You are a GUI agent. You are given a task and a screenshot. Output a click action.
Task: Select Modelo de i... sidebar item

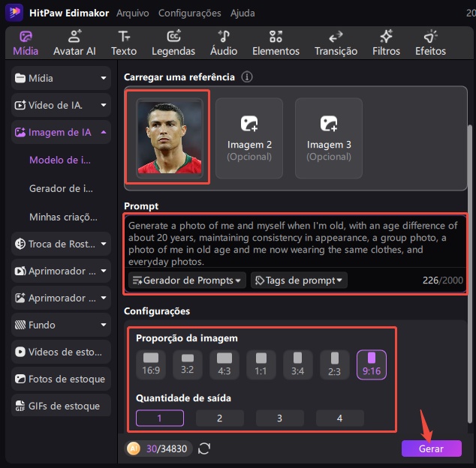coord(60,160)
